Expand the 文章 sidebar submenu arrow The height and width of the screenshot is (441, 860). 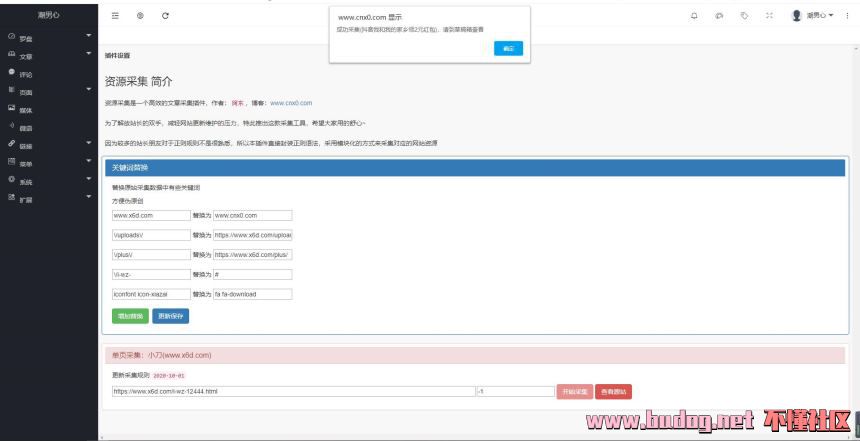click(89, 53)
